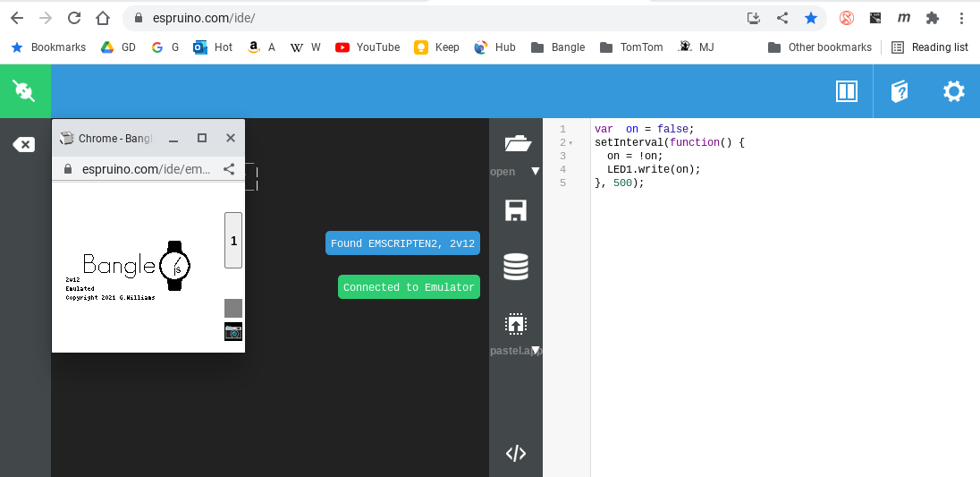This screenshot has width=980, height=477.
Task: Click the blue bookmark star
Action: point(811,18)
